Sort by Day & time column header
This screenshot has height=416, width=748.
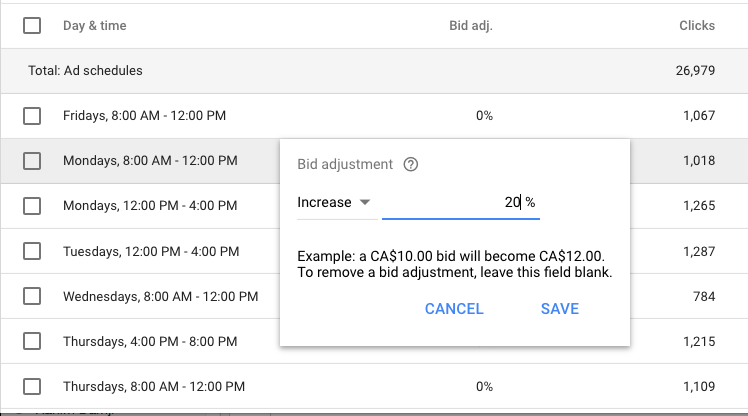pos(94,25)
